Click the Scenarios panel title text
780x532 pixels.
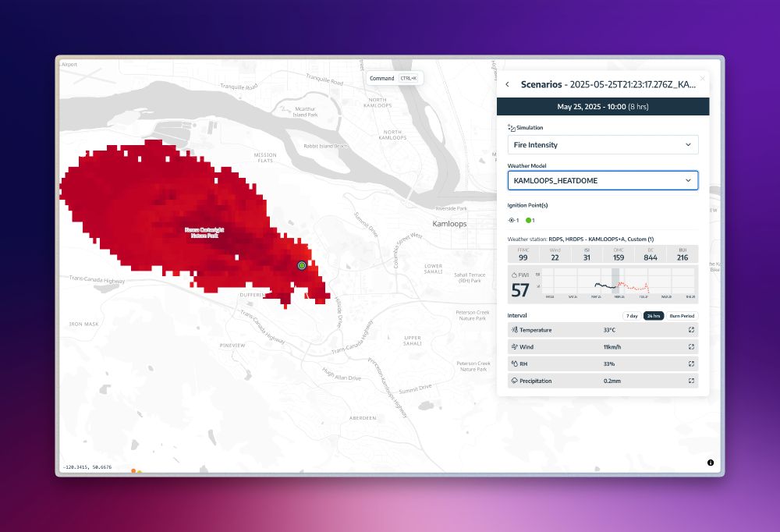[608, 84]
